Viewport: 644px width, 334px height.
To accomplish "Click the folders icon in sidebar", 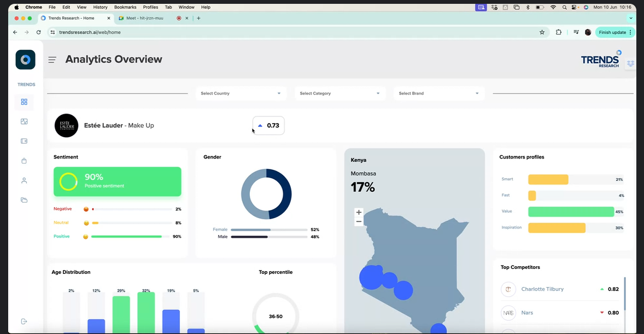I will pyautogui.click(x=24, y=200).
